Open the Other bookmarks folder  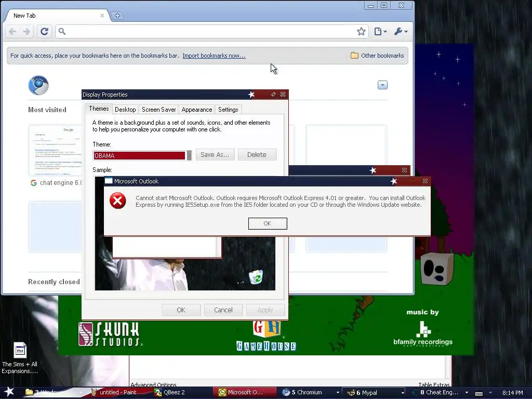click(377, 56)
